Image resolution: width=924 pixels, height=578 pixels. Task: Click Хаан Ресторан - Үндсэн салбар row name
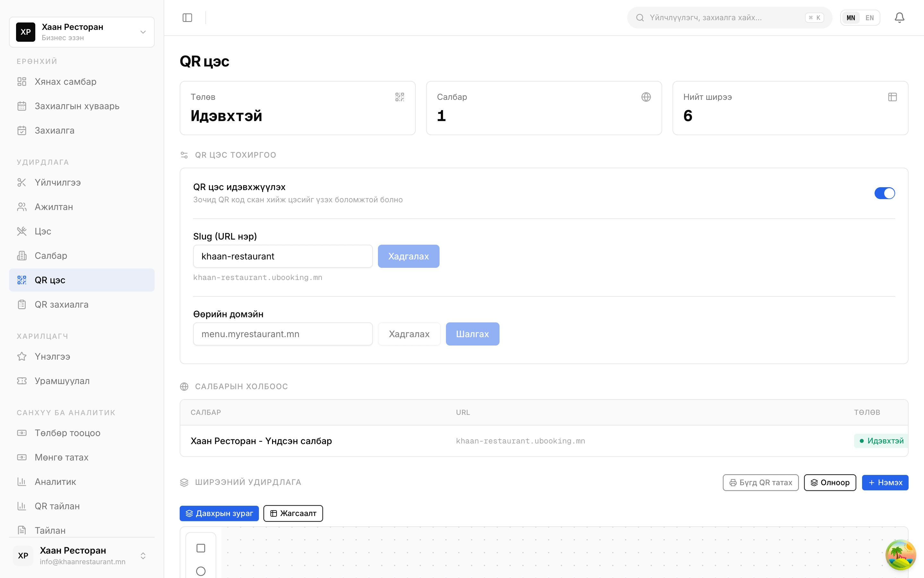pos(261,441)
